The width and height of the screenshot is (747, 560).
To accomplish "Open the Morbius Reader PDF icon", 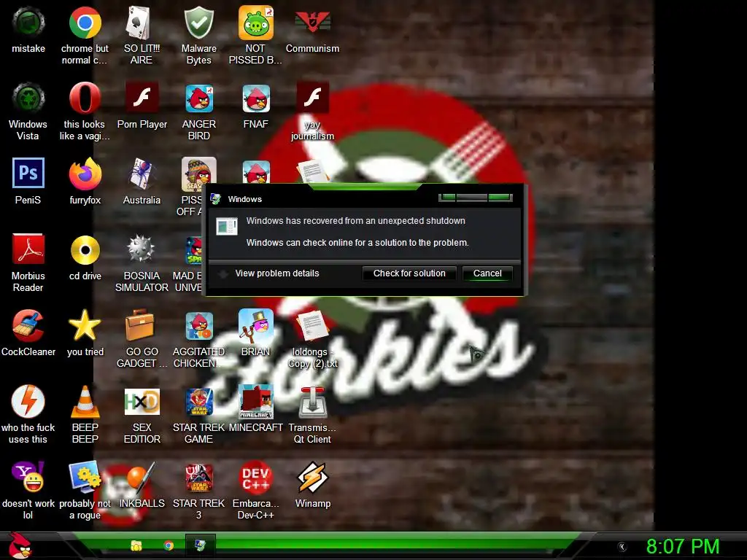I will coord(28,249).
